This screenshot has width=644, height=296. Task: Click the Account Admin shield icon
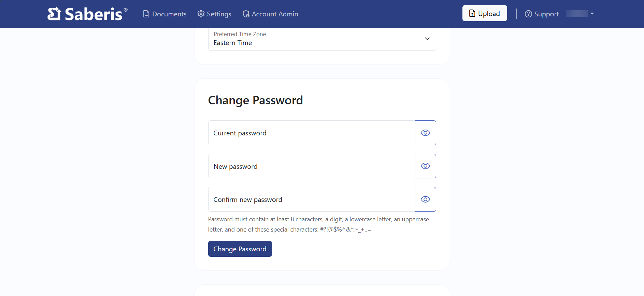pyautogui.click(x=246, y=14)
